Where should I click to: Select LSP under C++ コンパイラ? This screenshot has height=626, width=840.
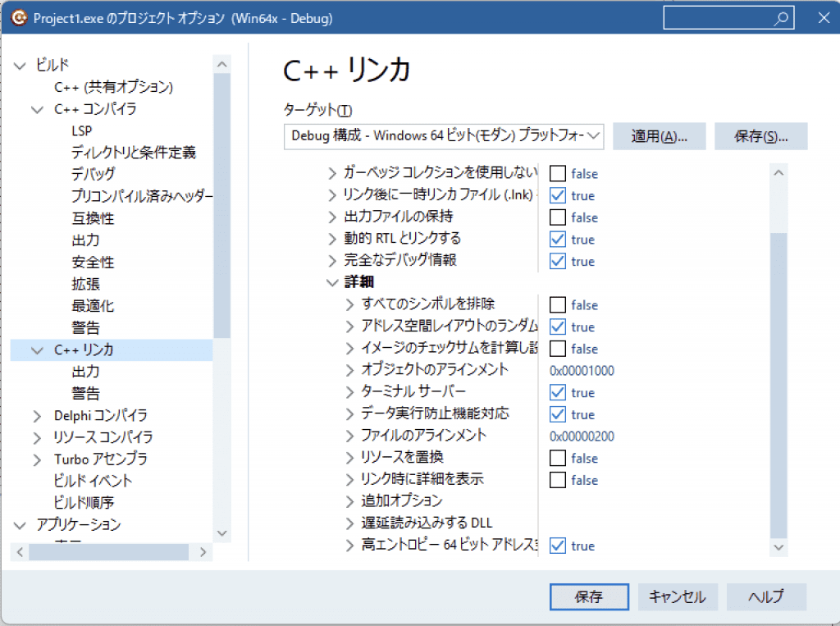coord(81,130)
